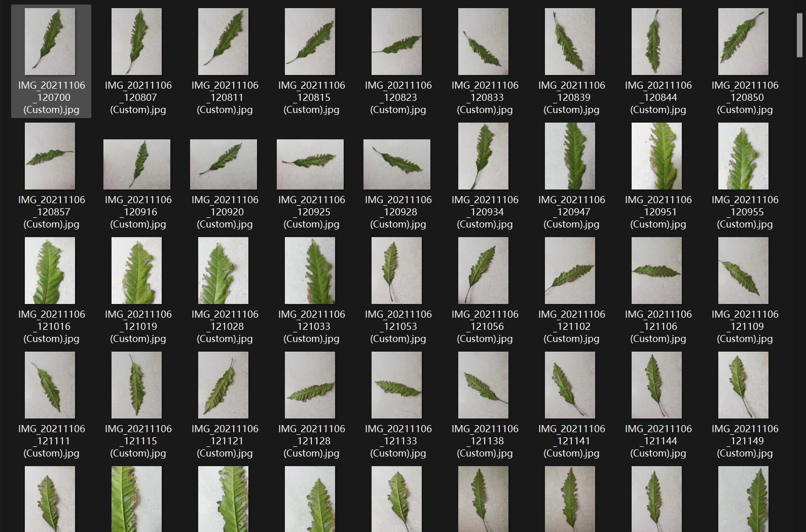Select the IMG_20211106_121115 leaf image
This screenshot has width=806, height=532.
click(x=137, y=385)
